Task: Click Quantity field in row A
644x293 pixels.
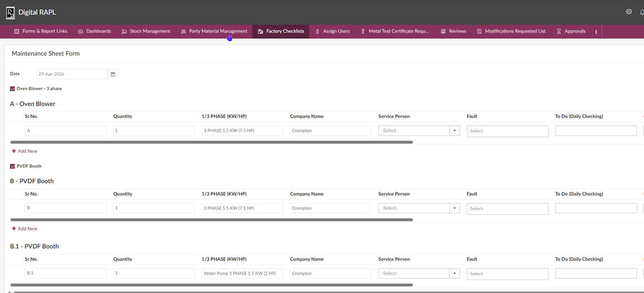Action: click(x=154, y=131)
